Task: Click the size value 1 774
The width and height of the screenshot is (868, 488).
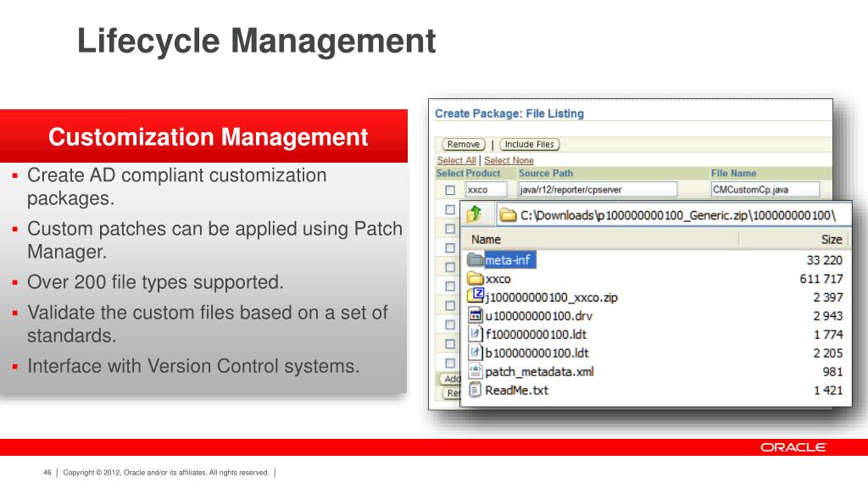Action: (x=828, y=334)
